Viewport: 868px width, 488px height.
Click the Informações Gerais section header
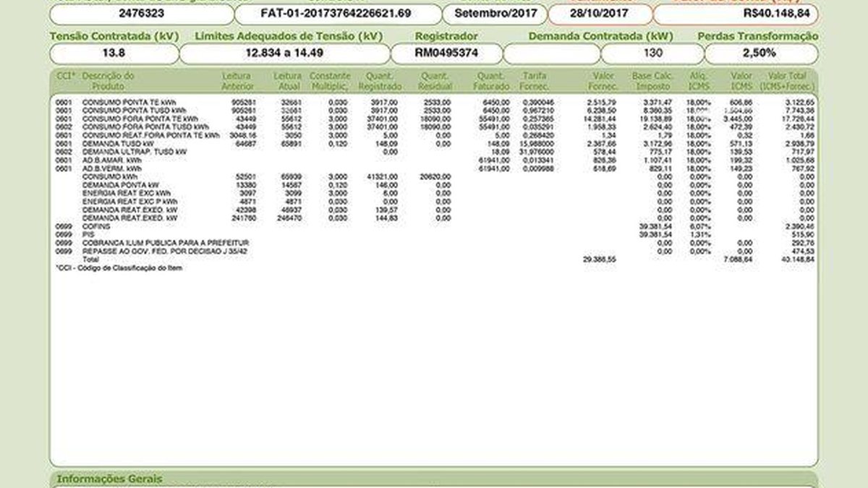pos(109,479)
